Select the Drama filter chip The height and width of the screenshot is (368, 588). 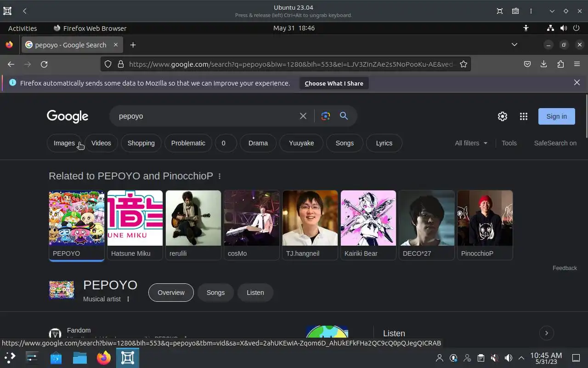[x=258, y=143]
